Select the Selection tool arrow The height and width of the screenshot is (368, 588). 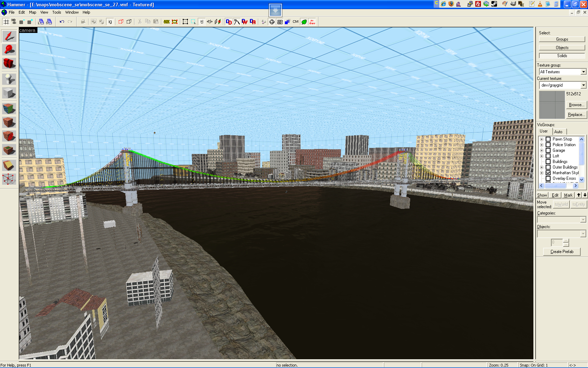tap(9, 36)
